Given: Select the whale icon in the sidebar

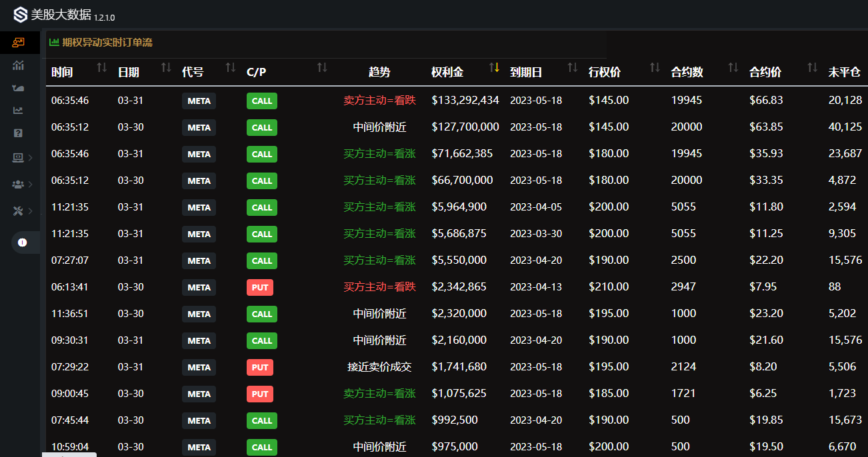Looking at the screenshot, I should [x=18, y=88].
